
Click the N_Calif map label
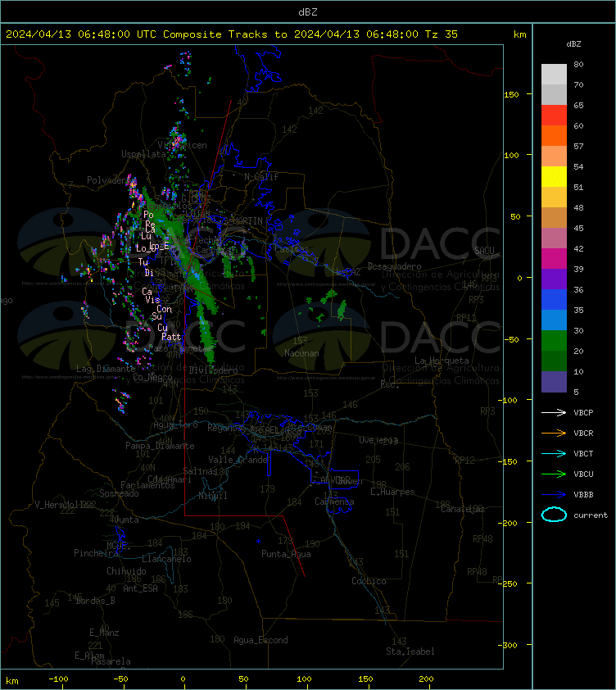coord(261,177)
